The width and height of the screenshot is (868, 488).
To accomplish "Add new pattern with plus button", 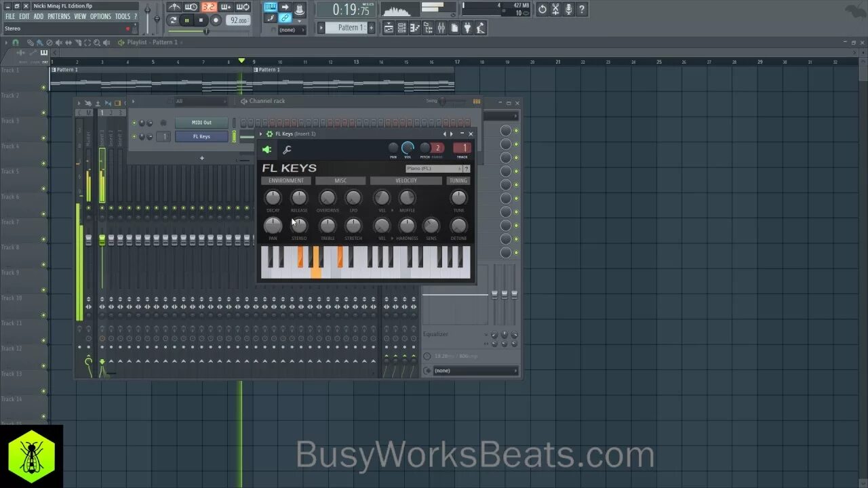I will tap(371, 28).
